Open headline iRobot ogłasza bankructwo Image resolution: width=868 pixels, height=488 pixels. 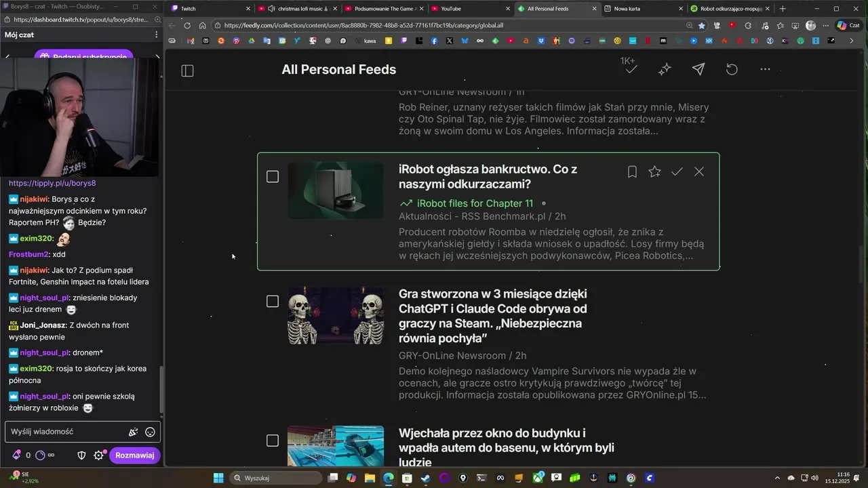point(488,177)
